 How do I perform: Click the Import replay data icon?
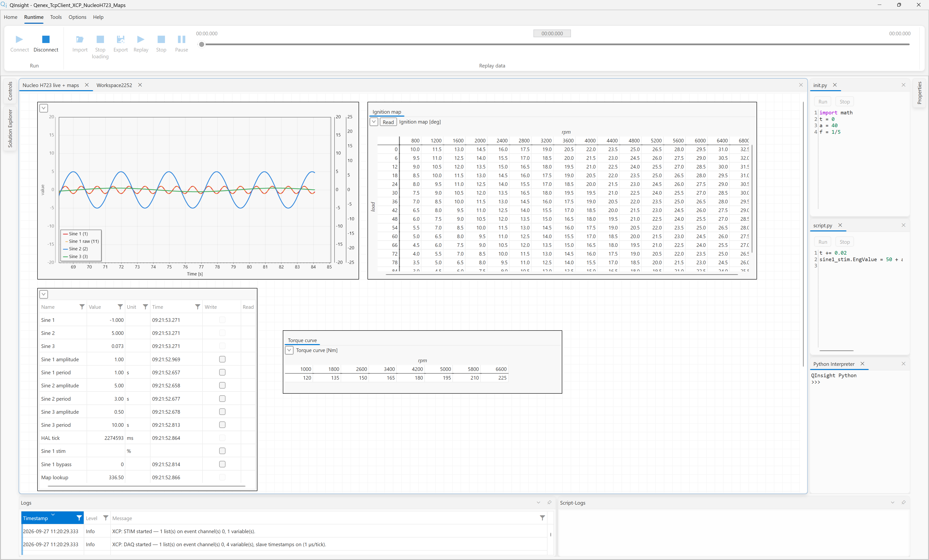[80, 39]
